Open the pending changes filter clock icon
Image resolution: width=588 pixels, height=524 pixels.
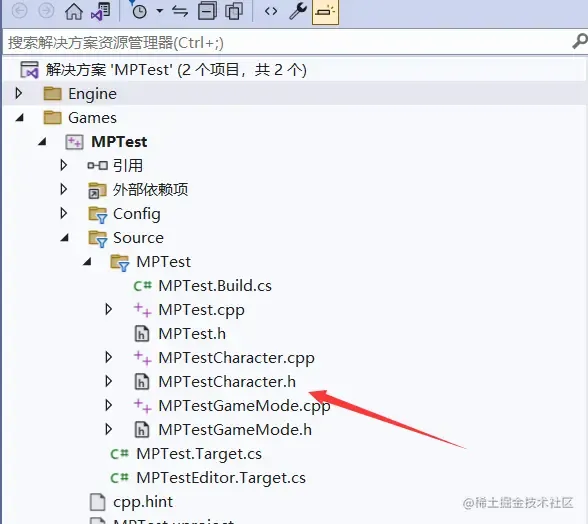[139, 11]
